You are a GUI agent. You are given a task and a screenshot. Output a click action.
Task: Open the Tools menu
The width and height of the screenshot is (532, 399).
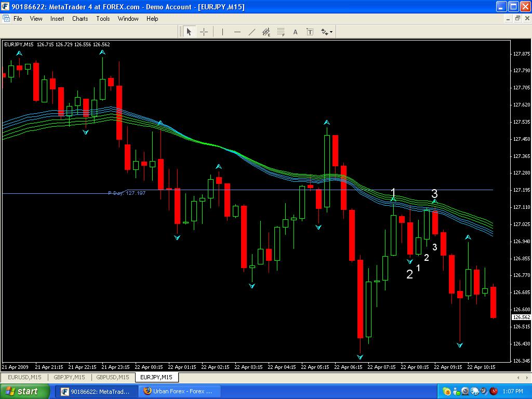103,19
